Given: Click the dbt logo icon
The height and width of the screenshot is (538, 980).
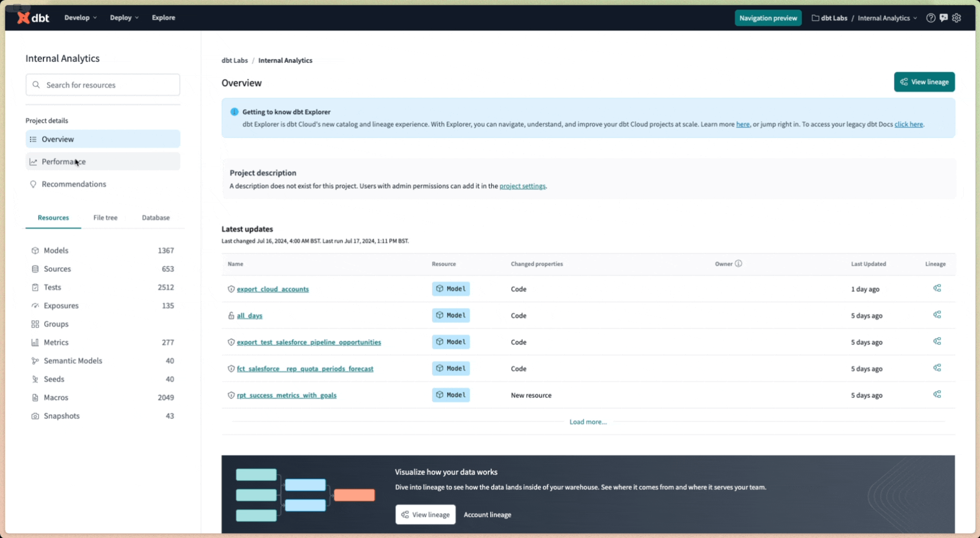Looking at the screenshot, I should 23,17.
